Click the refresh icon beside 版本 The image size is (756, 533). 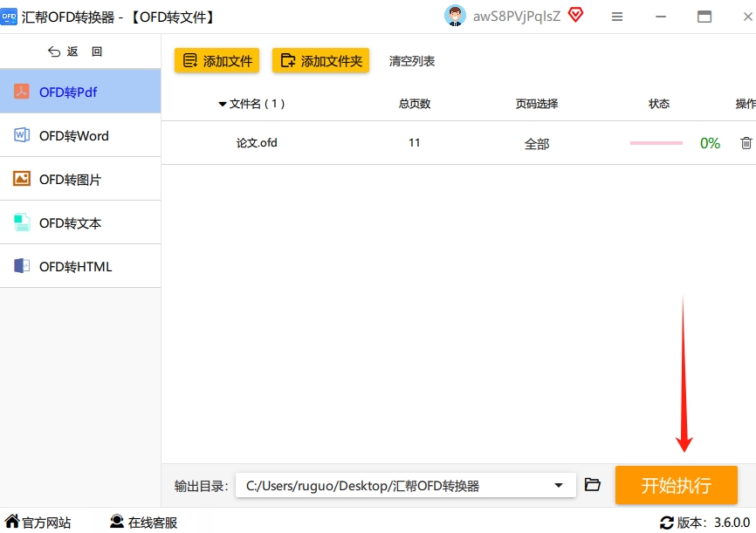pyautogui.click(x=667, y=523)
